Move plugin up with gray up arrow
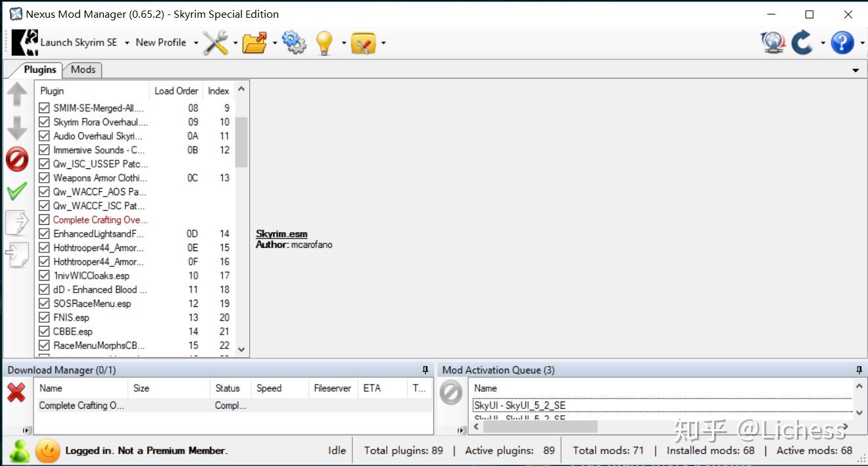The width and height of the screenshot is (868, 466). (x=17, y=95)
